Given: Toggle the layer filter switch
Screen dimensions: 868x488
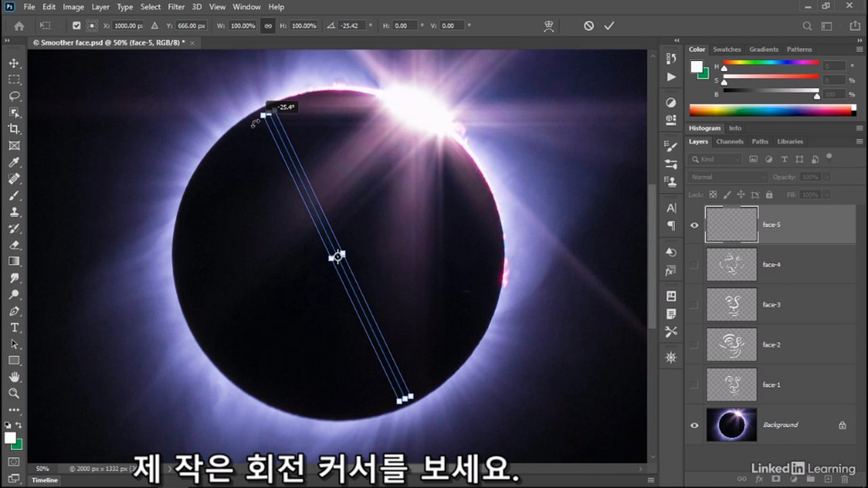Looking at the screenshot, I should [x=829, y=157].
